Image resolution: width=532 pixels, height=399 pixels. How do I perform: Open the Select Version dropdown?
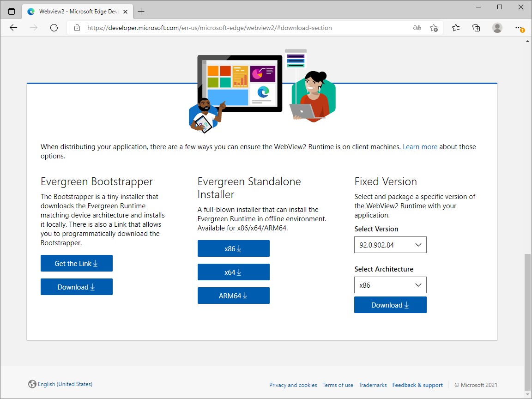point(390,245)
